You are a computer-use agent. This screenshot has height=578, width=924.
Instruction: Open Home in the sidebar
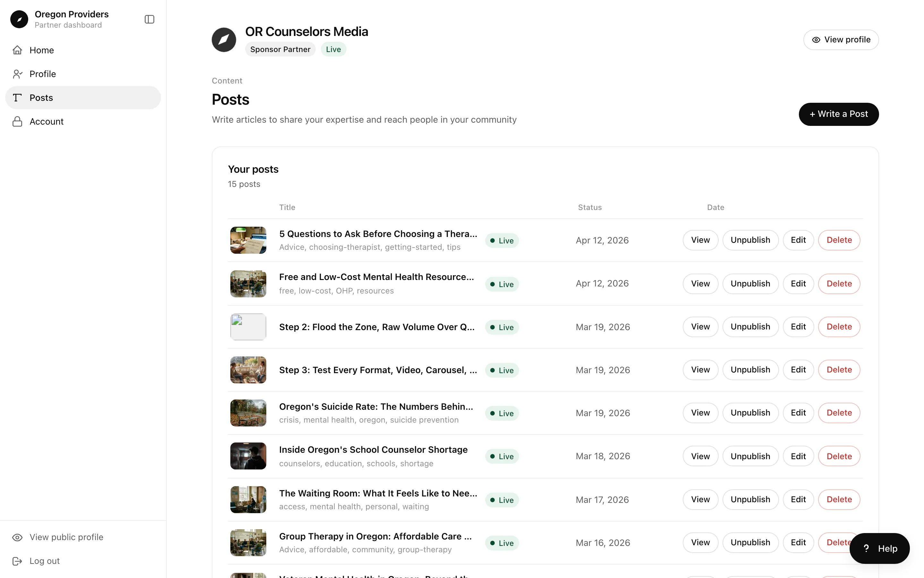point(83,50)
